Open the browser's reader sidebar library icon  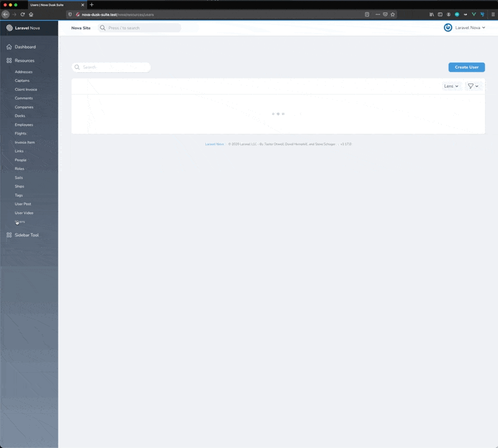coord(431,13)
